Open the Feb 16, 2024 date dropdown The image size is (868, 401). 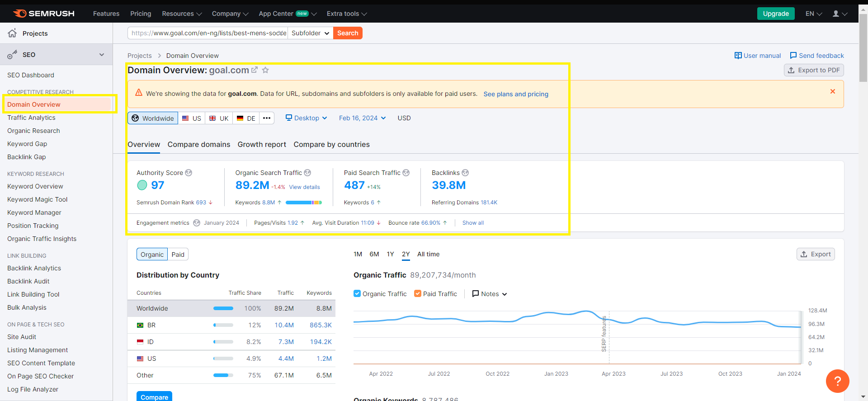coord(363,118)
